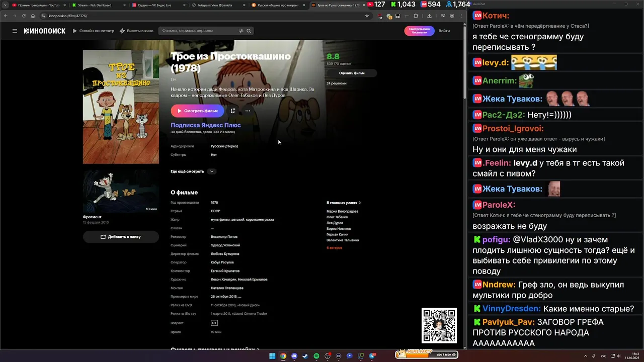This screenshot has height=362, width=644.
Task: Open Windows Start menu
Action: point(272,356)
